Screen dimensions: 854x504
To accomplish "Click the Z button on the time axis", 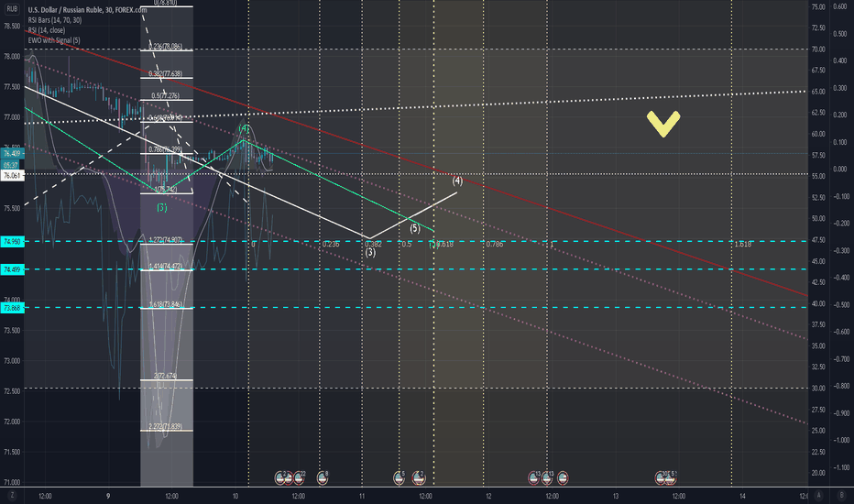I will click(12, 495).
